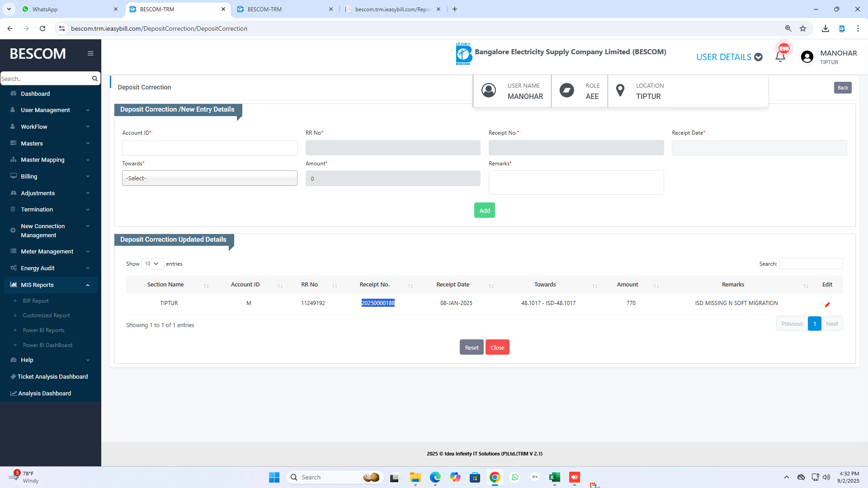
Task: Change the Show entries count dropdown
Action: point(152,263)
